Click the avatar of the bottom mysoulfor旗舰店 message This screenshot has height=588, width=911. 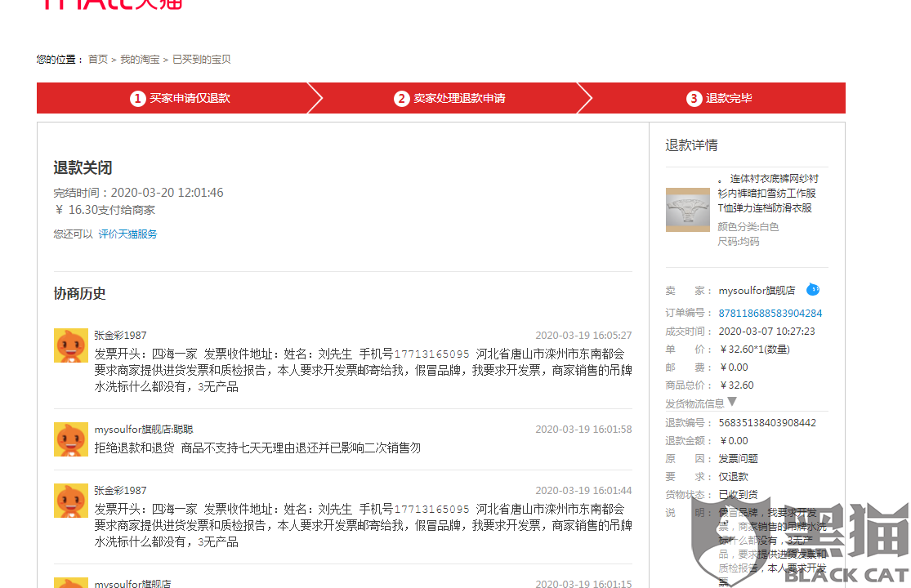(x=71, y=583)
